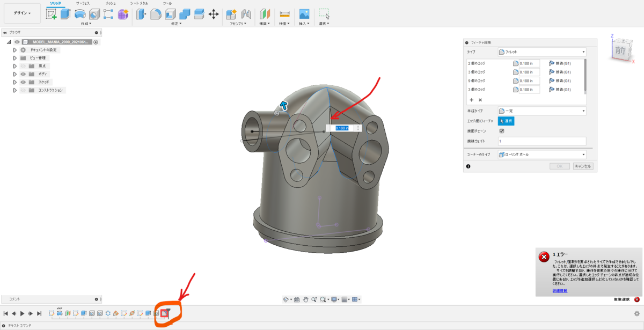Open the 作成 menu

tap(86, 24)
